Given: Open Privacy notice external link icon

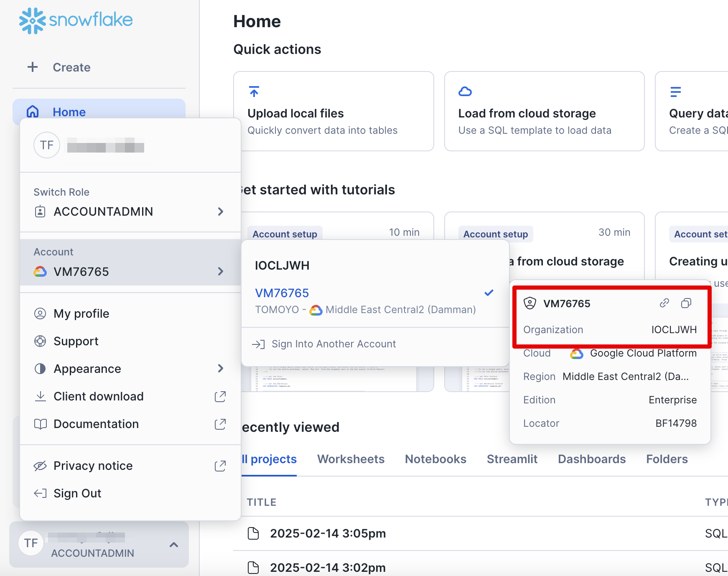Looking at the screenshot, I should pos(220,466).
